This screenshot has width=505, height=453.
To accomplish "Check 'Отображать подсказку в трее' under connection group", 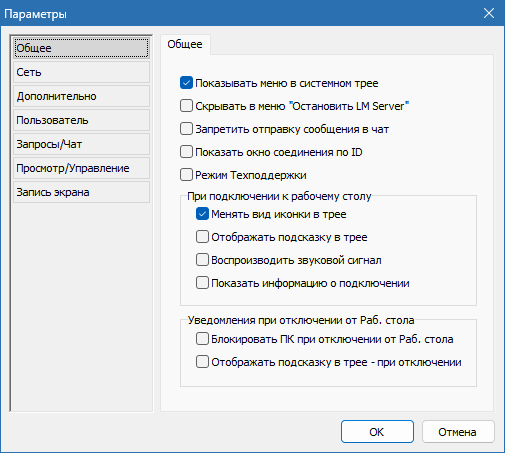I will click(202, 237).
